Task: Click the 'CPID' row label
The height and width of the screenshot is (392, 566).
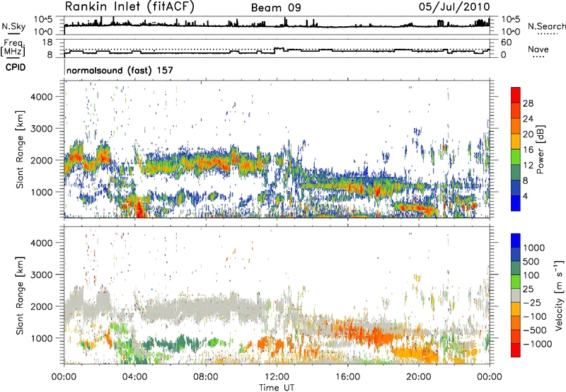Action: pos(16,67)
